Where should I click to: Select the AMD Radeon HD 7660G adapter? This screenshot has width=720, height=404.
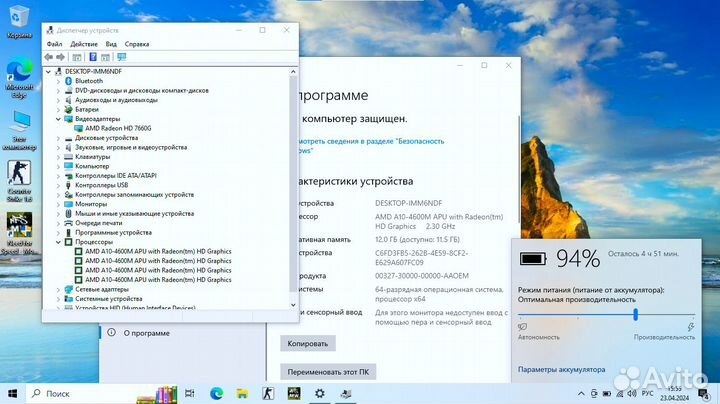(116, 128)
